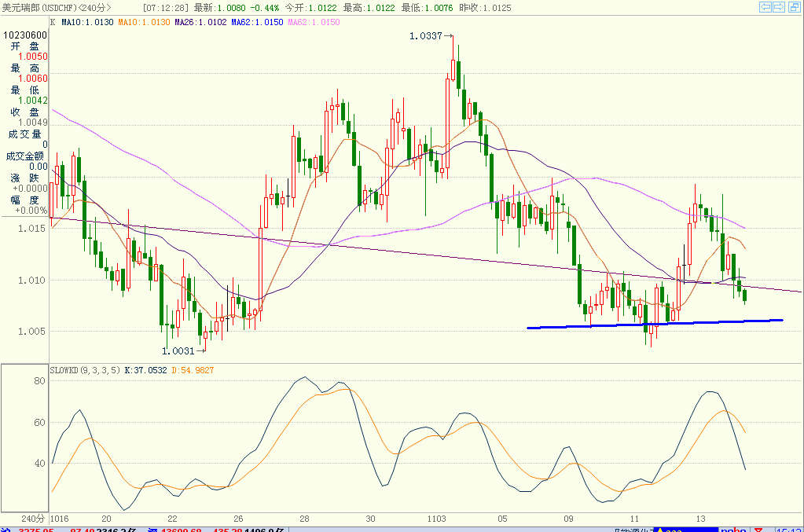
Task: Click the SLOWKD(9,3,3,5) indicator name
Action: (85, 370)
